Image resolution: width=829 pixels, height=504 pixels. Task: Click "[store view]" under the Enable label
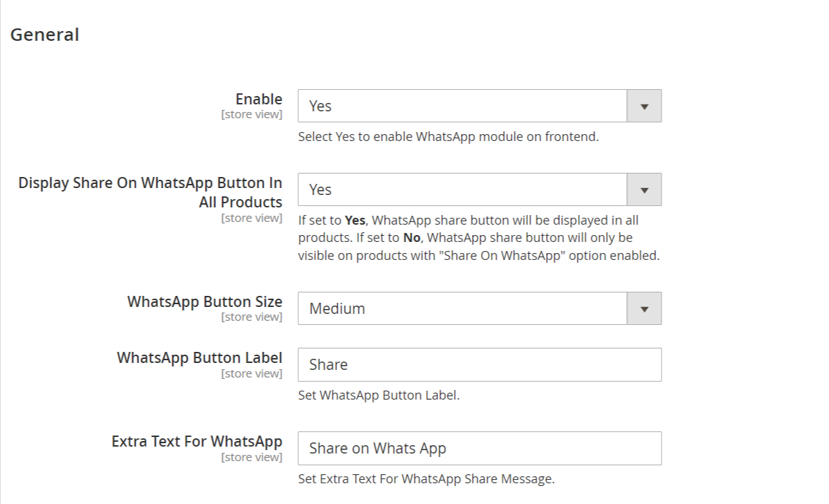pyautogui.click(x=252, y=115)
